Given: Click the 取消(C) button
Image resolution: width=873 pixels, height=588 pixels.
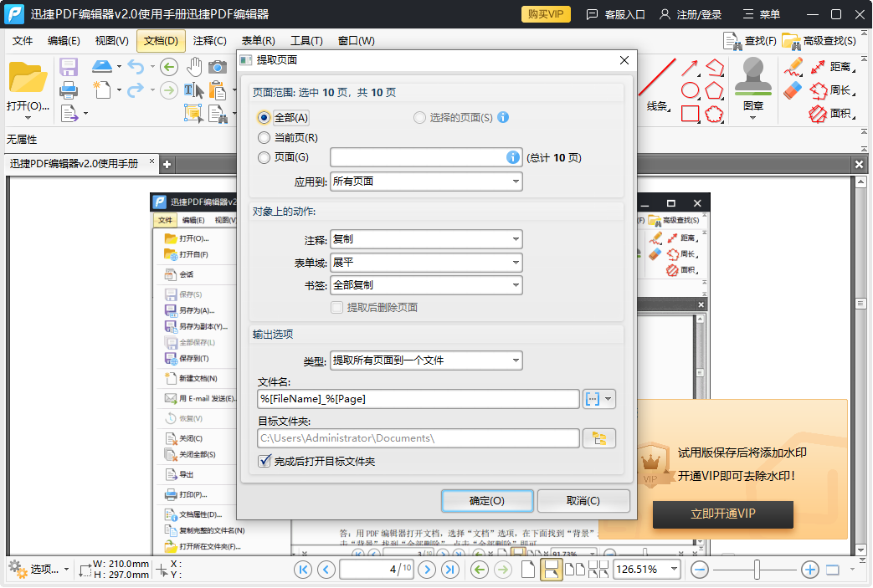Looking at the screenshot, I should pos(583,501).
